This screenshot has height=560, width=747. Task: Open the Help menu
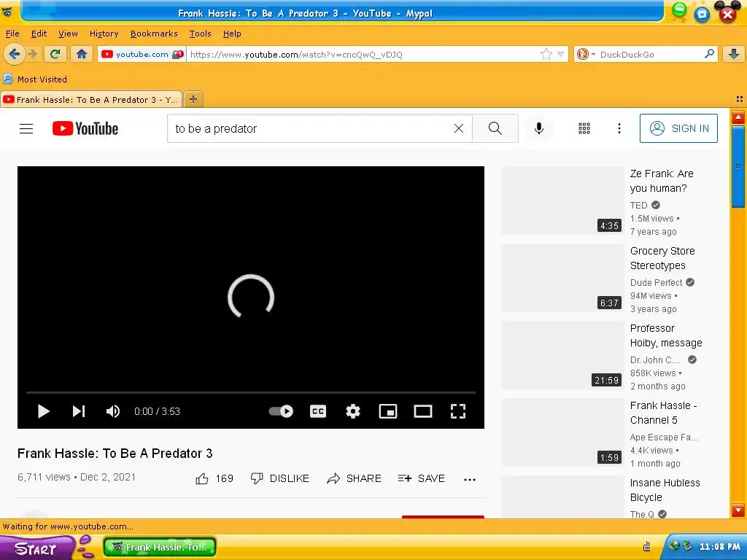[x=232, y=34]
